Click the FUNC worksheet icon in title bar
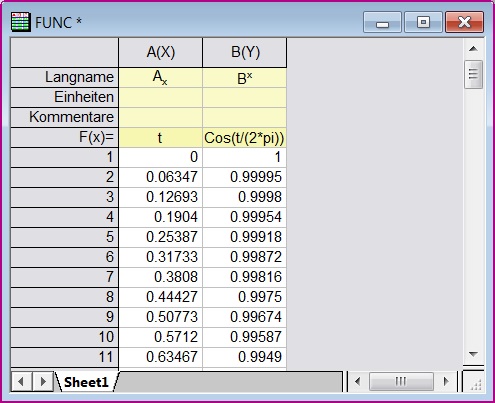495x403 pixels. point(21,22)
